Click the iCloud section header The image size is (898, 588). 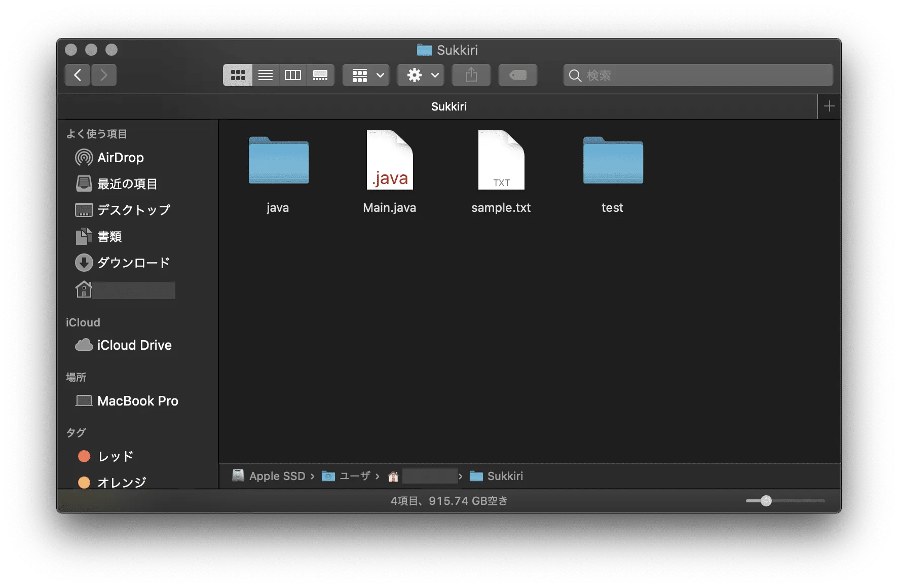point(83,322)
